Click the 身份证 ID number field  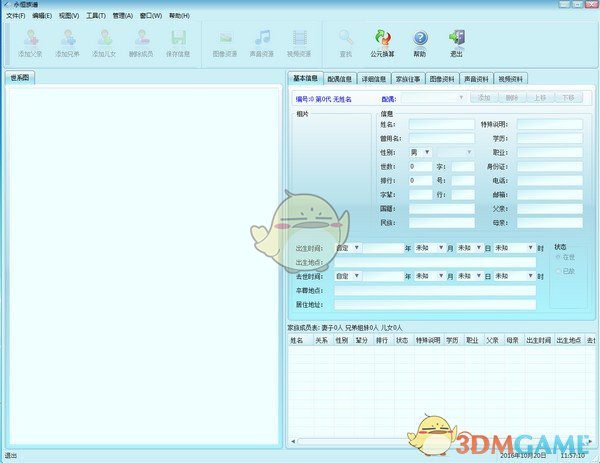tap(549, 166)
